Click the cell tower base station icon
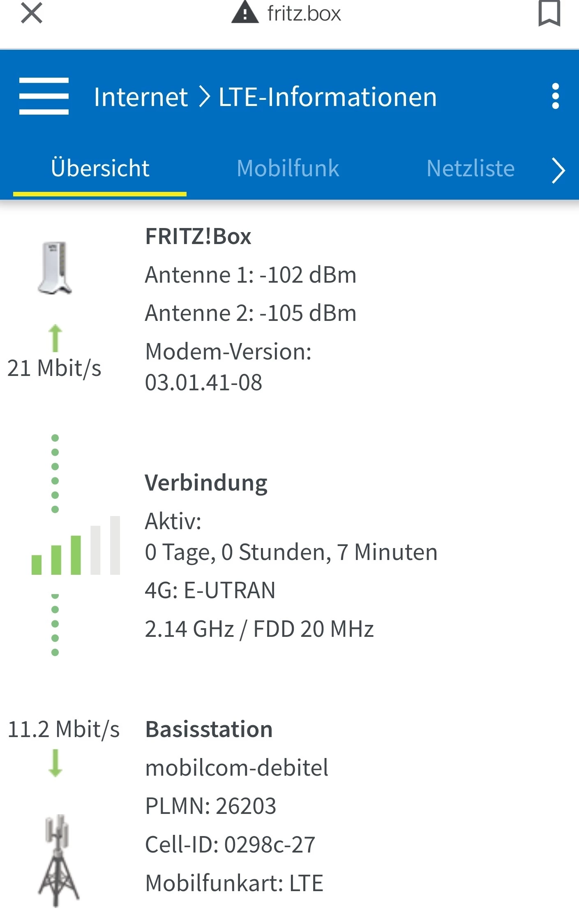The height and width of the screenshot is (924, 579). pyautogui.click(x=59, y=860)
